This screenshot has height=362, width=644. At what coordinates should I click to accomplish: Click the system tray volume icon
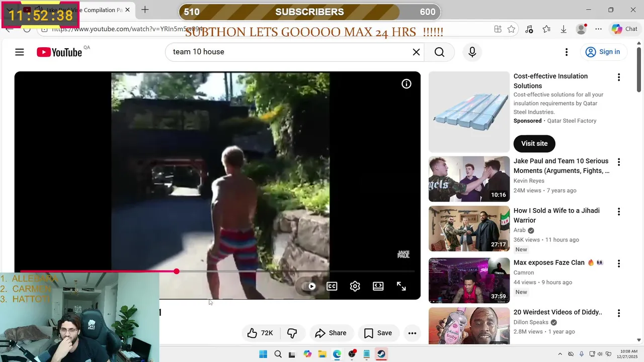[x=601, y=354]
